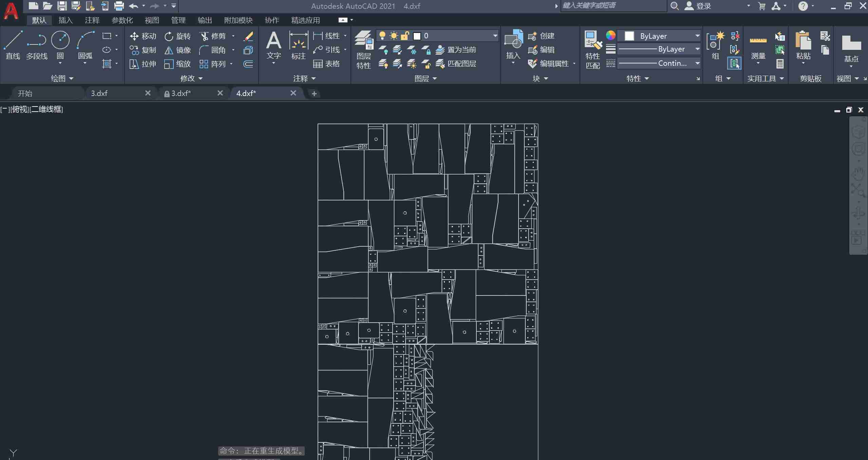Open the layer name dropdown list
The height and width of the screenshot is (460, 868).
tap(495, 36)
